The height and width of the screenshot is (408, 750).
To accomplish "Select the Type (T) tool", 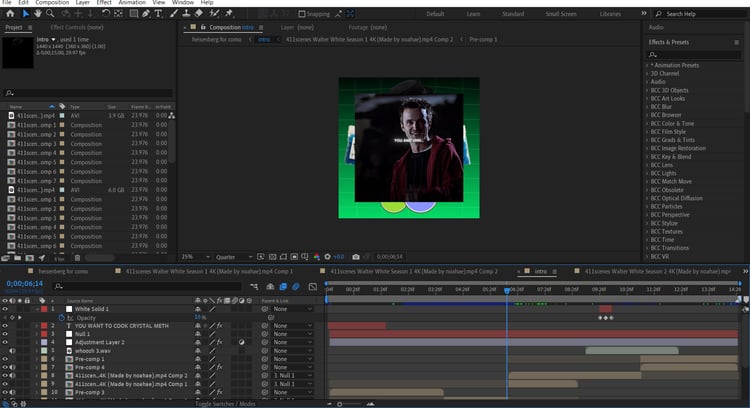I will click(x=158, y=14).
